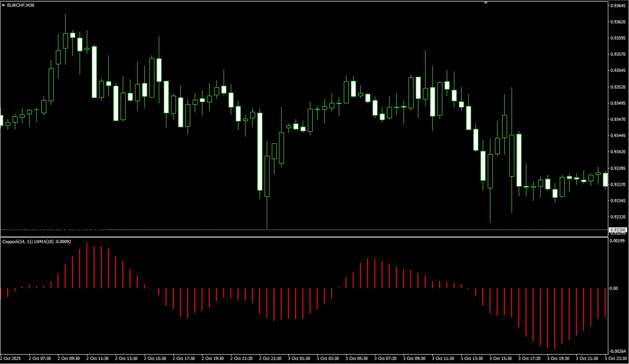Click the 2 Oct 2025 date label
This screenshot has width=629, height=364.
click(10, 359)
